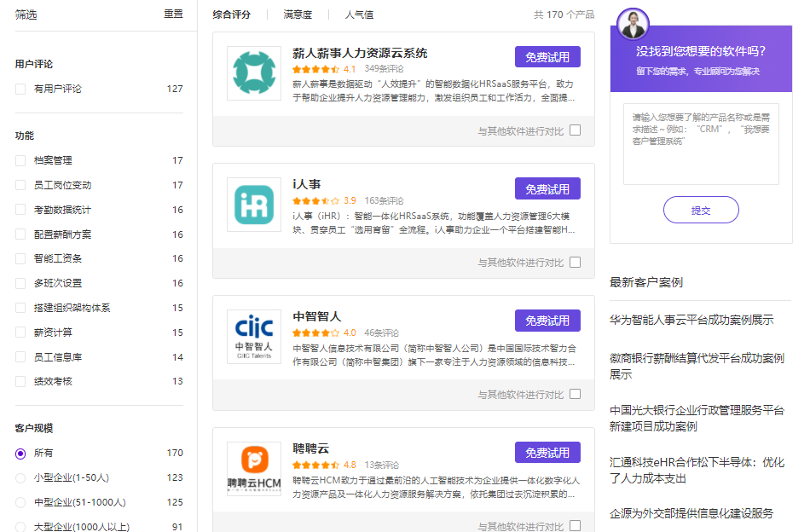Image resolution: width=810 pixels, height=532 pixels.
Task: Reset filters with 重置 link
Action: pos(174,14)
